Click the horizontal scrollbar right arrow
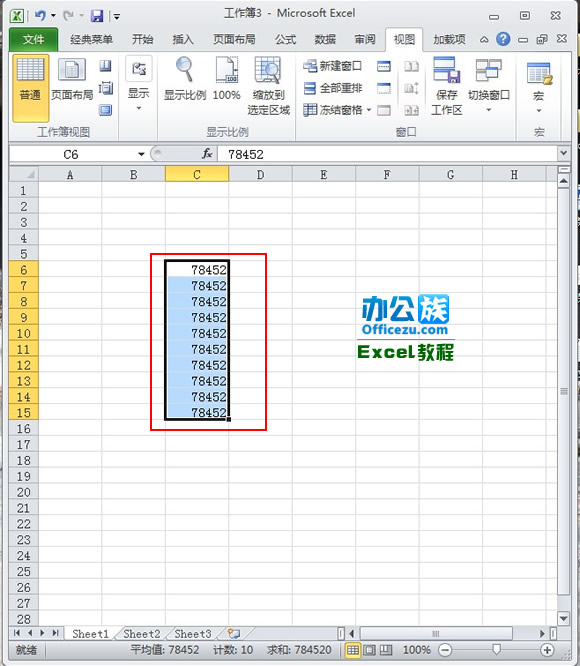 pyautogui.click(x=542, y=633)
